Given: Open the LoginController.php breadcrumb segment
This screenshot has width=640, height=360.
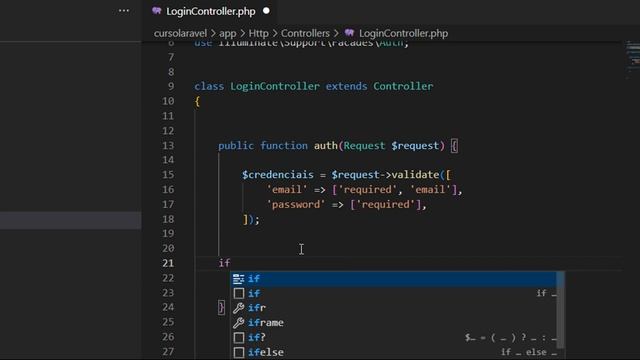Looking at the screenshot, I should point(403,33).
